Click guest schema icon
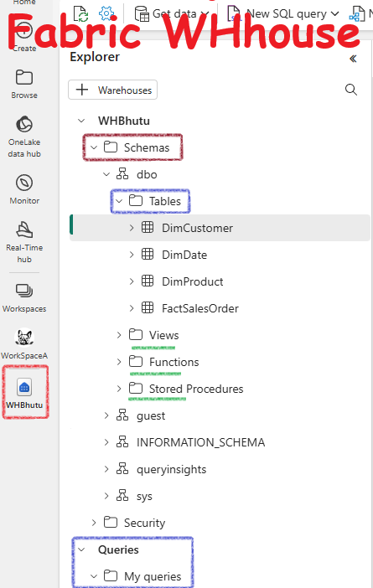This screenshot has height=588, width=373. 122,415
